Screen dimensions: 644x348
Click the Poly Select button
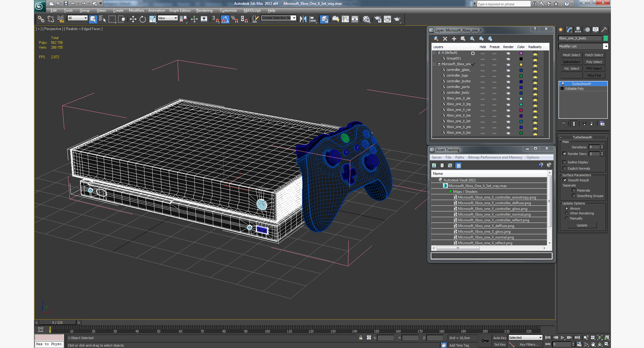point(594,62)
